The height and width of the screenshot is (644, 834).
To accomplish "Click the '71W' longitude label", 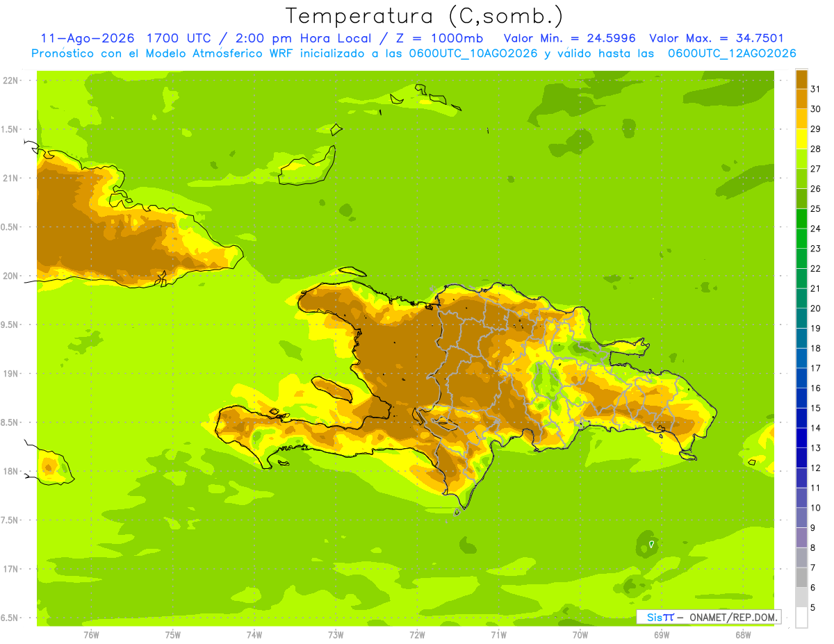I will click(x=498, y=634).
